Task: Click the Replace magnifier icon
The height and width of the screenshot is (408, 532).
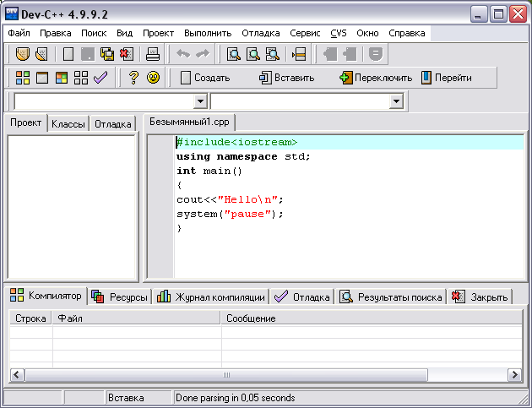Action: [x=253, y=54]
